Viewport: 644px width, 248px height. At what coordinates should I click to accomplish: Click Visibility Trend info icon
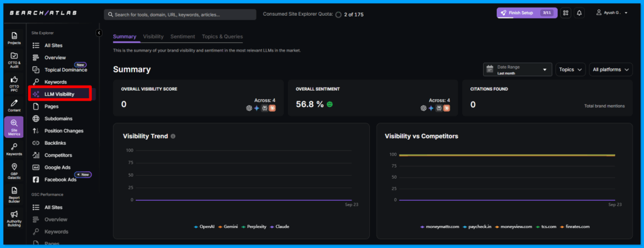(x=173, y=136)
